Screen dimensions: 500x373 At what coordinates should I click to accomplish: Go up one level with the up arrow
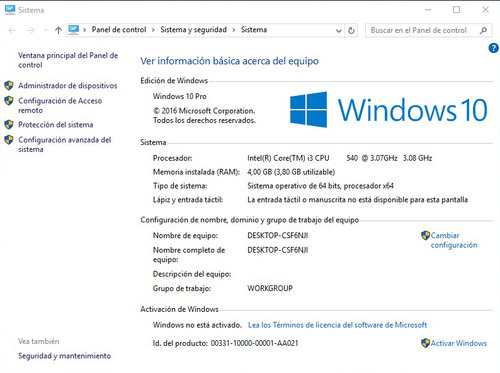coord(58,30)
